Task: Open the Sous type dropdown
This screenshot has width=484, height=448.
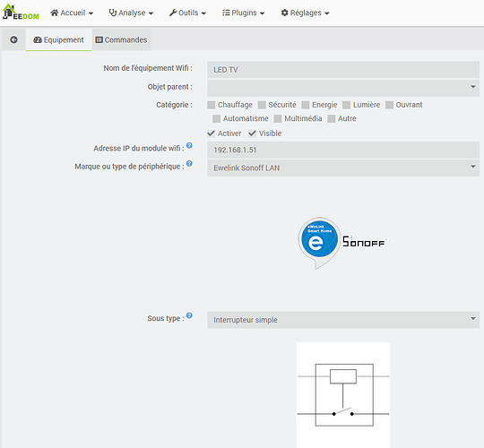Action: pos(343,320)
